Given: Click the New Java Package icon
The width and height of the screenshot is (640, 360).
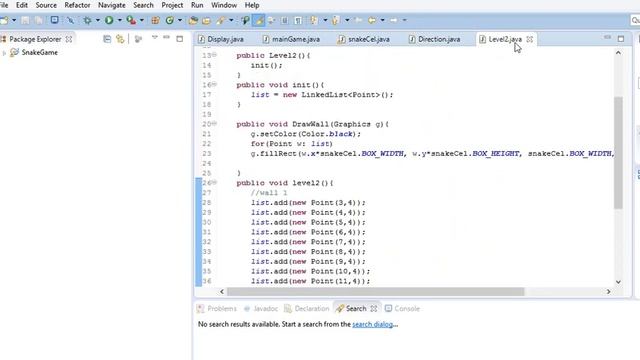Looking at the screenshot, I should click(x=156, y=20).
